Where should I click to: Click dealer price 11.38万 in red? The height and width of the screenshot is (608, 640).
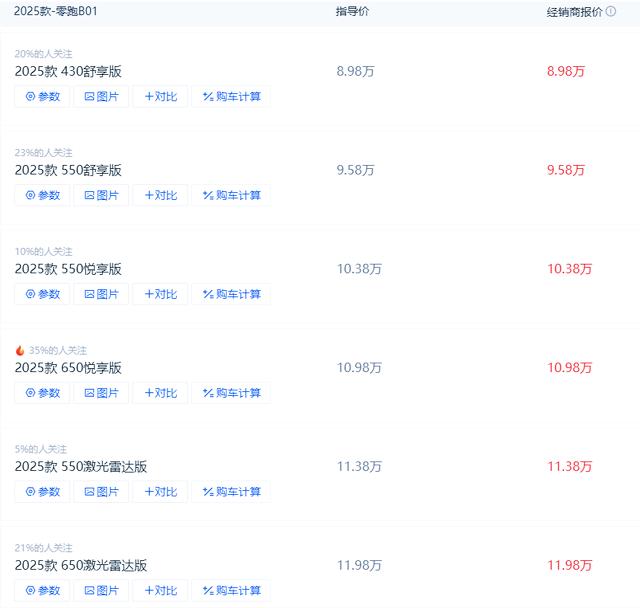point(569,466)
